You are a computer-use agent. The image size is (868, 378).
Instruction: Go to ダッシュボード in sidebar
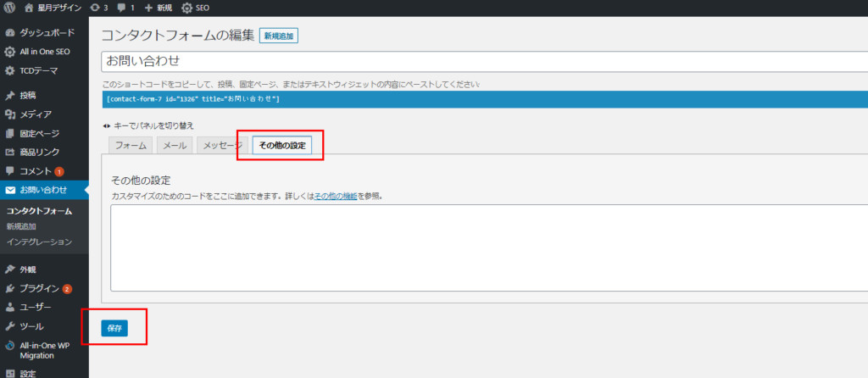44,33
